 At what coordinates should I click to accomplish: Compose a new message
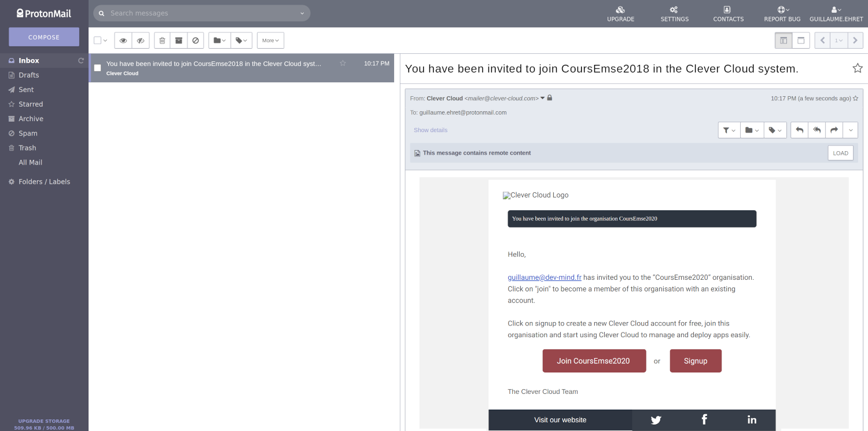[44, 37]
